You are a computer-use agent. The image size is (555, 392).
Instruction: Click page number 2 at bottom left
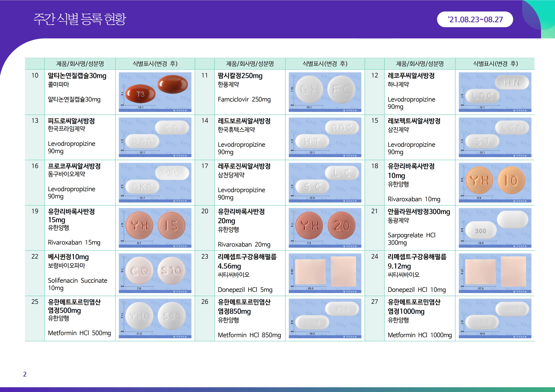tap(25, 374)
